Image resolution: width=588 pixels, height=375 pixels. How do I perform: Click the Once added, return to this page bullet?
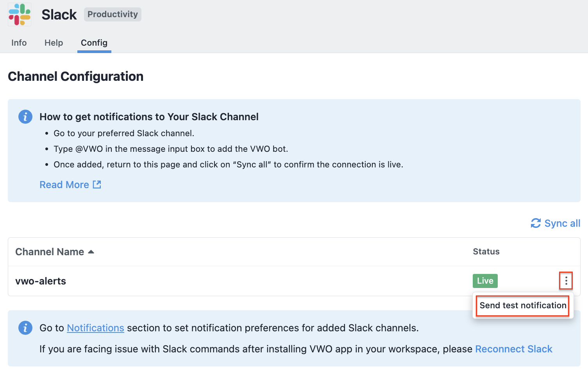(x=228, y=165)
